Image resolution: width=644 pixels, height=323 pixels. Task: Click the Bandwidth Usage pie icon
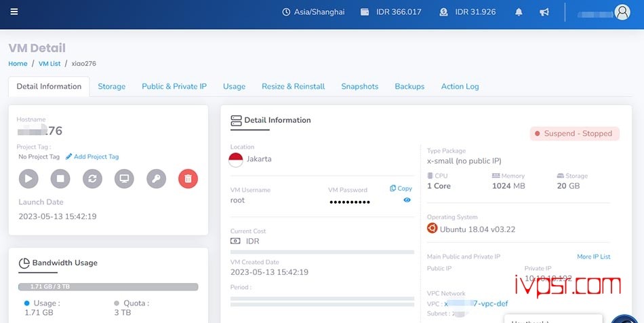(x=24, y=263)
